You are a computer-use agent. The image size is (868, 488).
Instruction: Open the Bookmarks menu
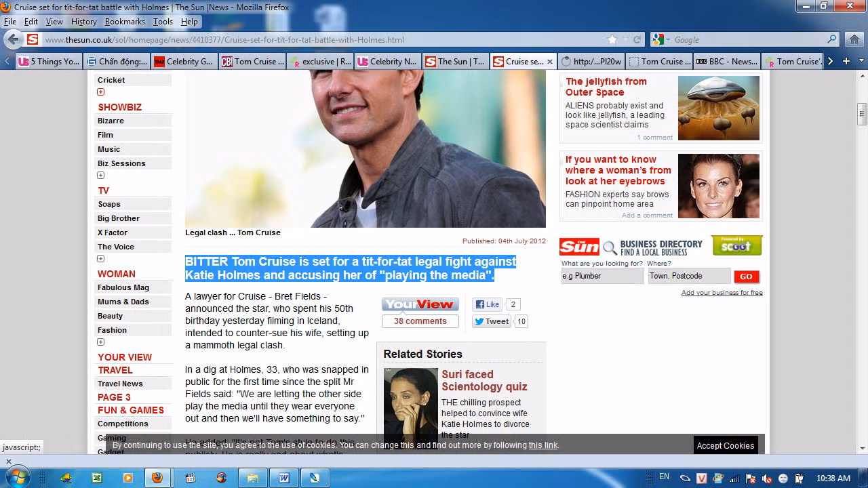(x=125, y=22)
